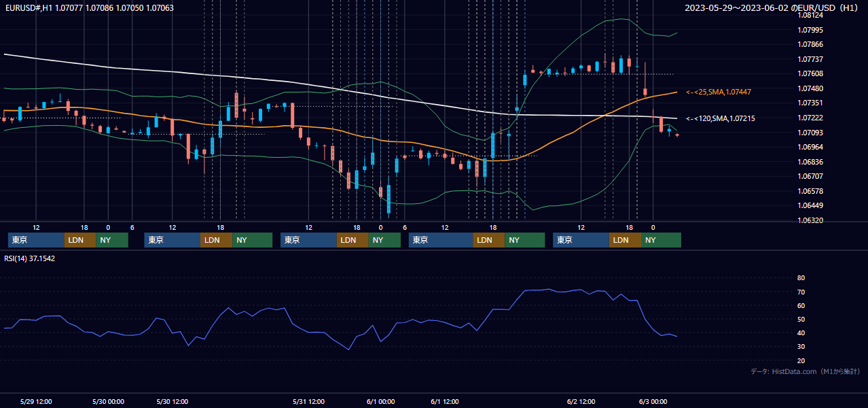Click the rightmost 東京 session bar
The image size is (868, 408).
coord(581,240)
